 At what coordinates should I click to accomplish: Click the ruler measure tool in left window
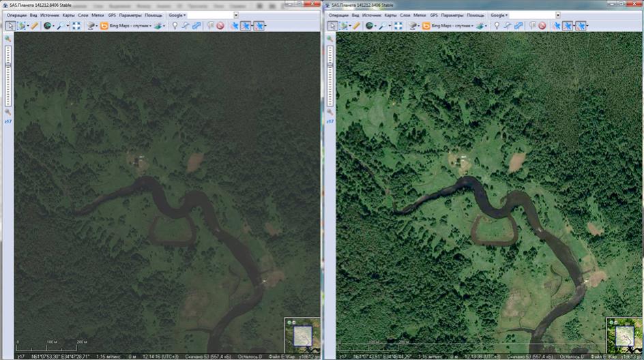point(34,26)
